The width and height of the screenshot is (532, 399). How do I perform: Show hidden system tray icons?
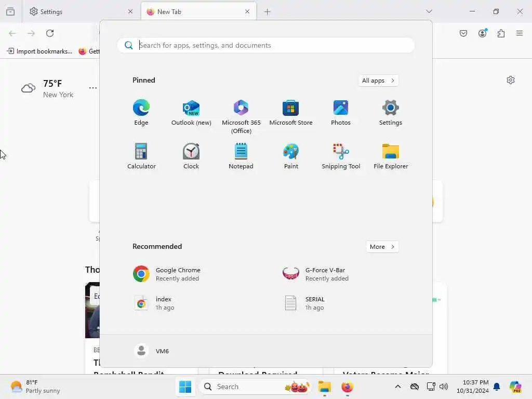pyautogui.click(x=398, y=387)
